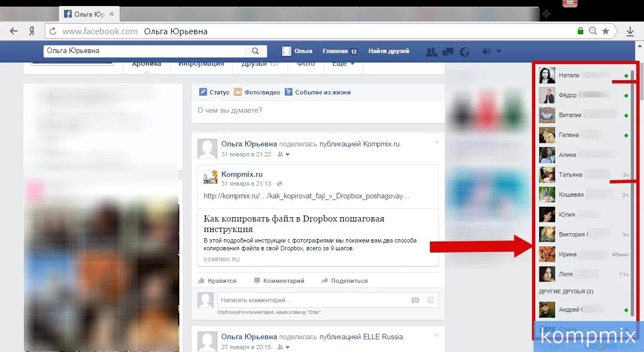Go back with the browser back arrow
This screenshot has width=644, height=352.
14,31
